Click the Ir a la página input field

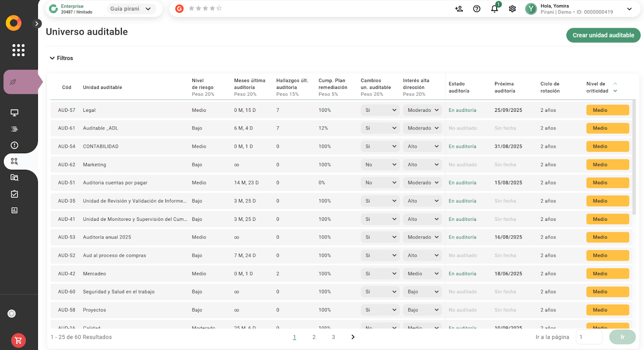pyautogui.click(x=589, y=337)
